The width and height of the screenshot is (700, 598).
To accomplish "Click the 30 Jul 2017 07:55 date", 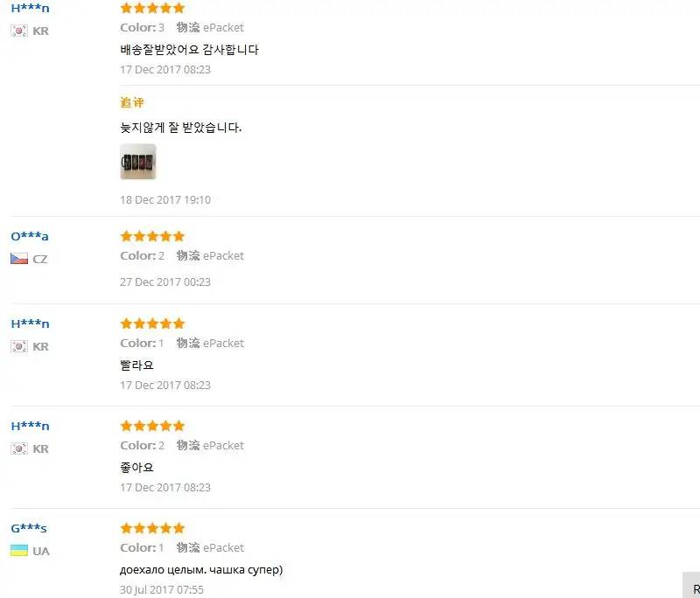I will 162,589.
